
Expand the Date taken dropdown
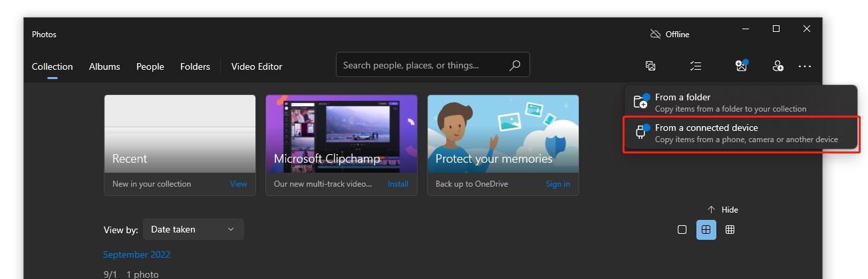point(193,229)
